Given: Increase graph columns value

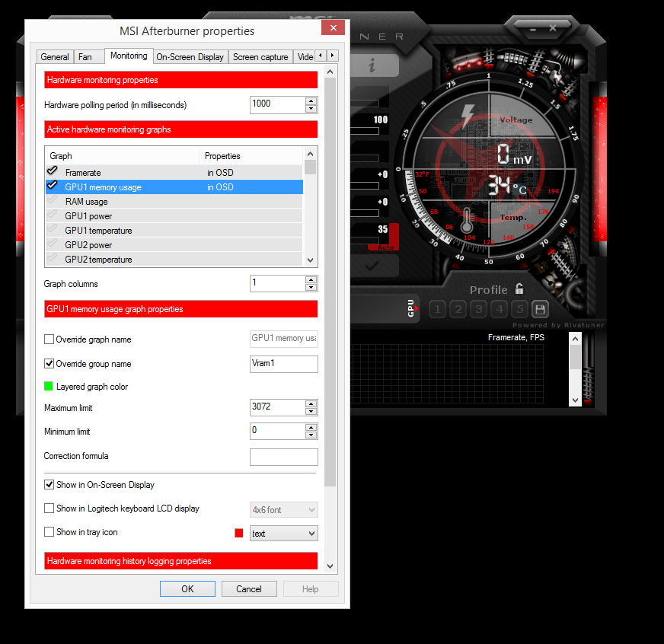Looking at the screenshot, I should (x=311, y=280).
